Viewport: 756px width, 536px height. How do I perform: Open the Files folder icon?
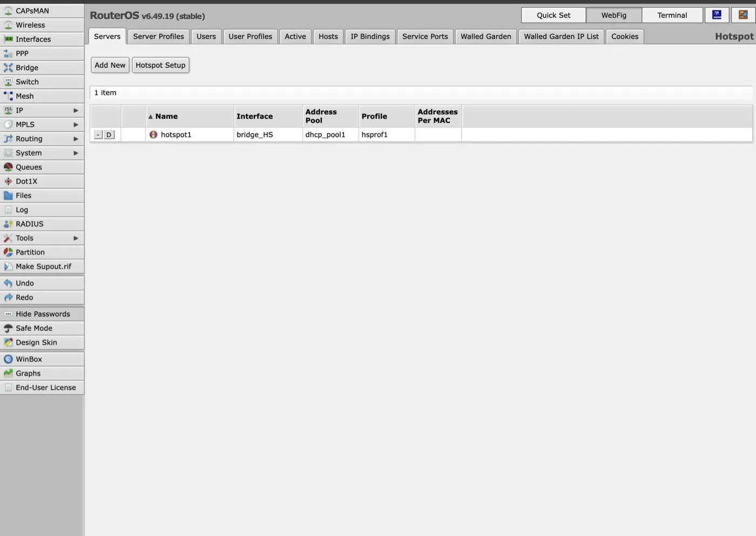[8, 196]
